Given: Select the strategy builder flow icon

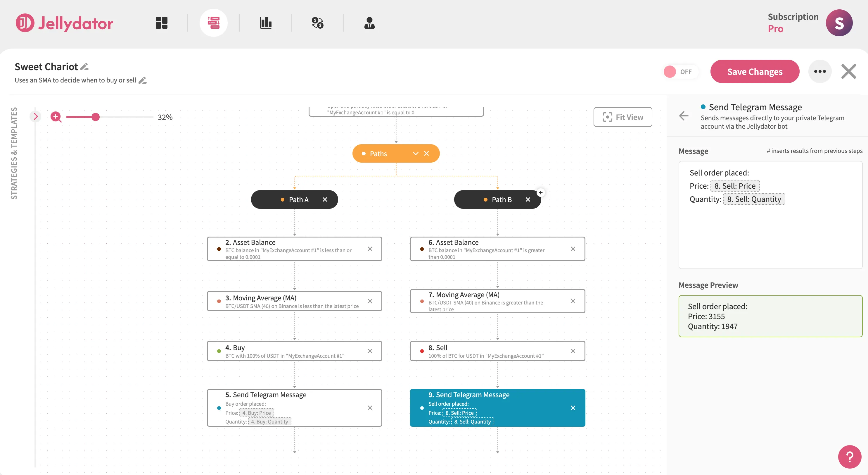Looking at the screenshot, I should (214, 23).
